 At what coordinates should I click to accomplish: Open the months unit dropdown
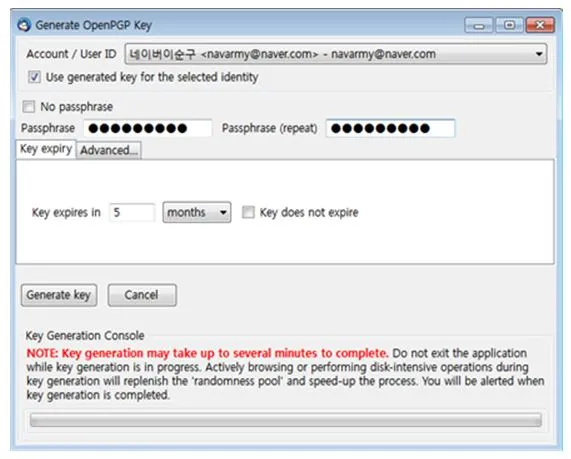point(197,212)
